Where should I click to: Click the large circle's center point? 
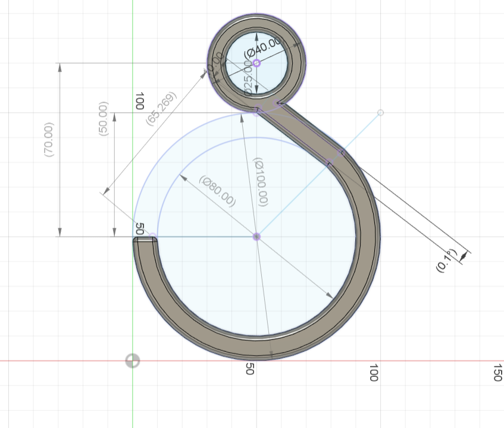click(256, 236)
